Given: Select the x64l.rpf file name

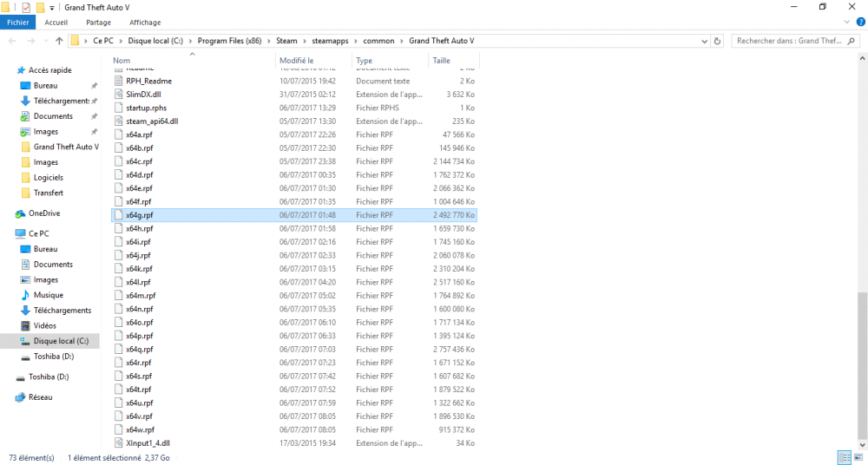Looking at the screenshot, I should click(x=138, y=282).
